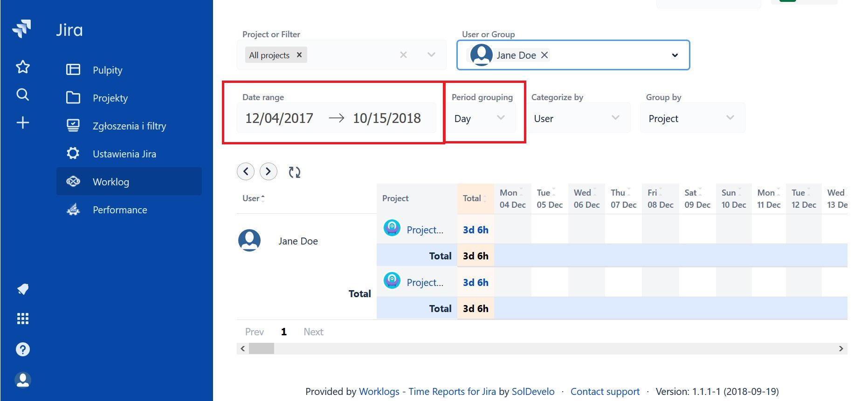This screenshot has width=868, height=401.
Task: Select Worklog in the sidebar
Action: click(x=129, y=182)
